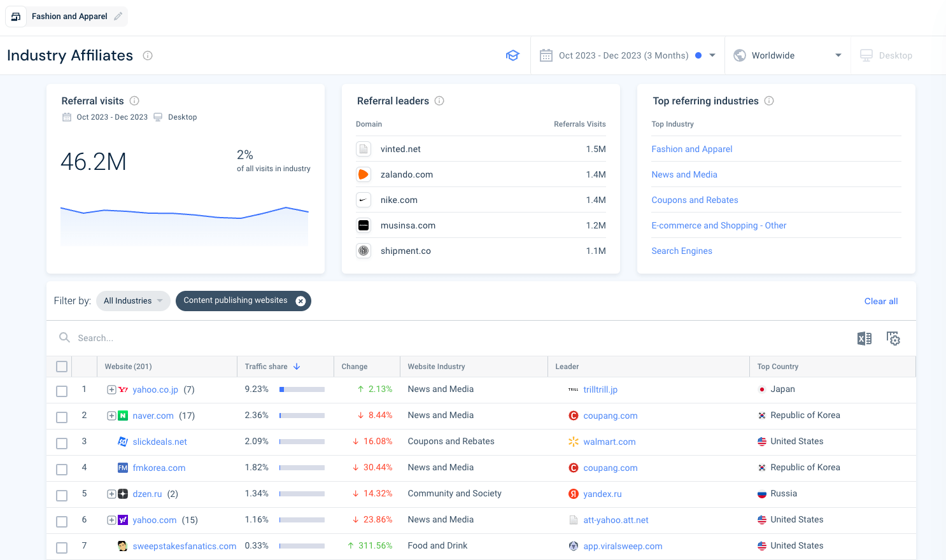The width and height of the screenshot is (946, 560).
Task: Click the search magnifier in the table search bar
Action: pos(64,337)
